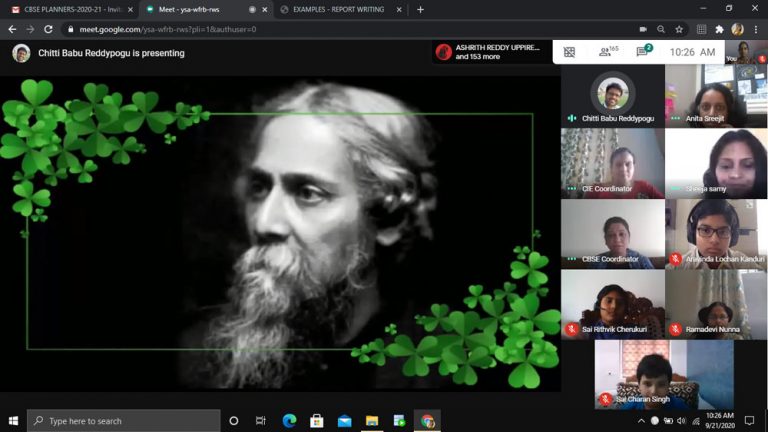The height and width of the screenshot is (432, 768).
Task: Open Microsoft Edge from the taskbar
Action: [x=290, y=421]
